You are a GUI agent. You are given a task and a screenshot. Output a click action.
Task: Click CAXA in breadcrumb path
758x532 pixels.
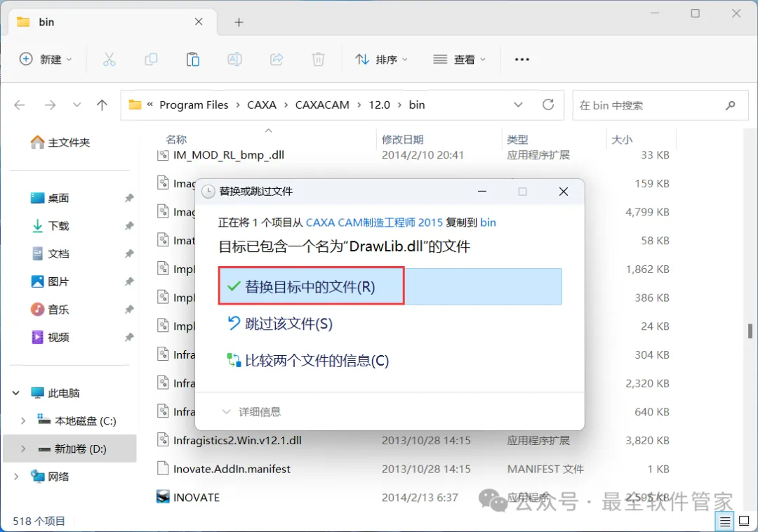click(x=262, y=105)
